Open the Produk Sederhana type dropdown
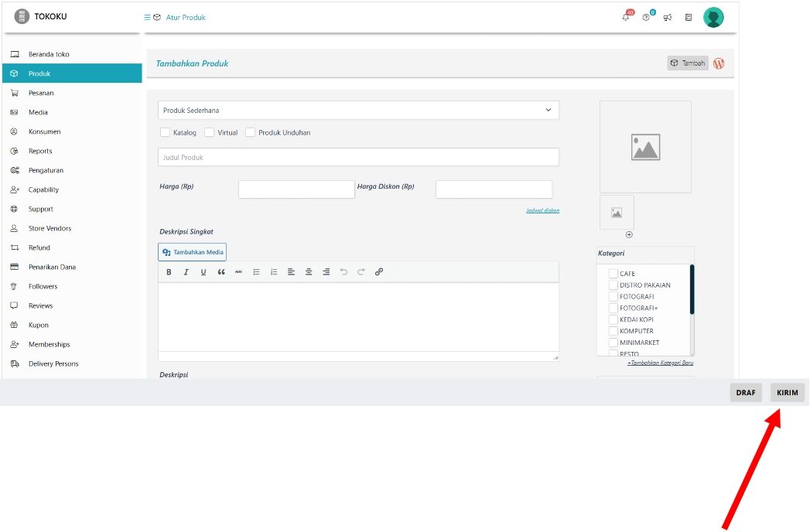 click(x=358, y=111)
